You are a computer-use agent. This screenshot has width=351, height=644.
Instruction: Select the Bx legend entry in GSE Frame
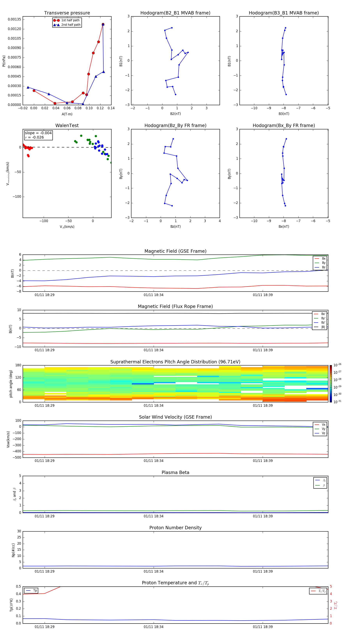pos(320,259)
